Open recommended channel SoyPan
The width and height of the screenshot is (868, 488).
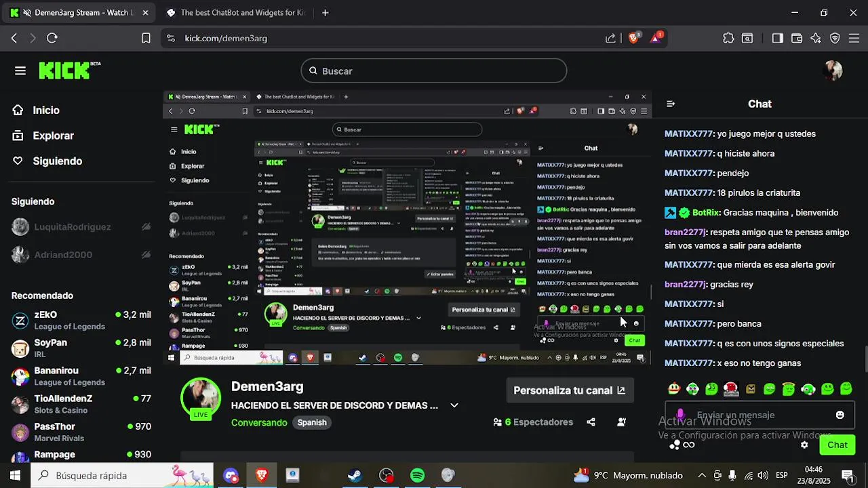click(81, 348)
